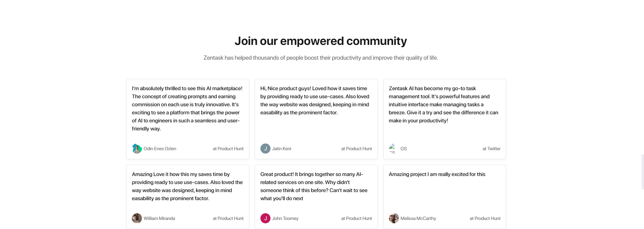Open the Jatin Keni name link
The width and height of the screenshot is (644, 229).
282,149
